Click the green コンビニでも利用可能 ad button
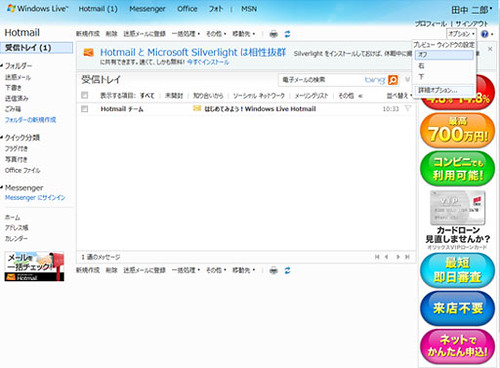500x368 pixels. coord(457,168)
